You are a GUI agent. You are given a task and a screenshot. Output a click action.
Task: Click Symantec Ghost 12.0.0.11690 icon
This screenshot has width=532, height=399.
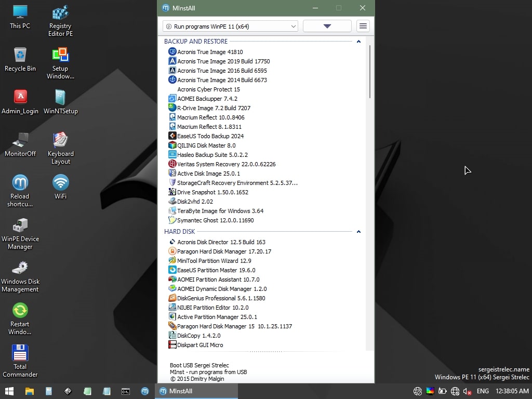point(172,220)
